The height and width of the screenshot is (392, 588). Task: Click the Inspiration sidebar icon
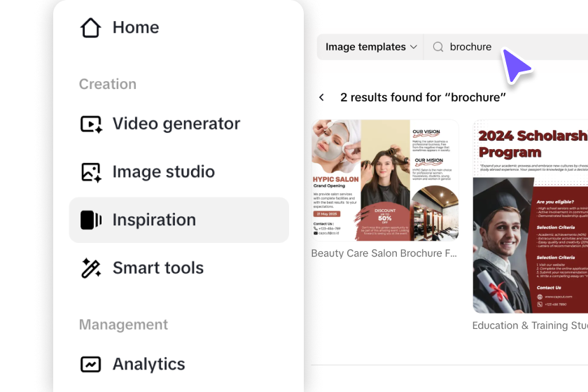[91, 220]
